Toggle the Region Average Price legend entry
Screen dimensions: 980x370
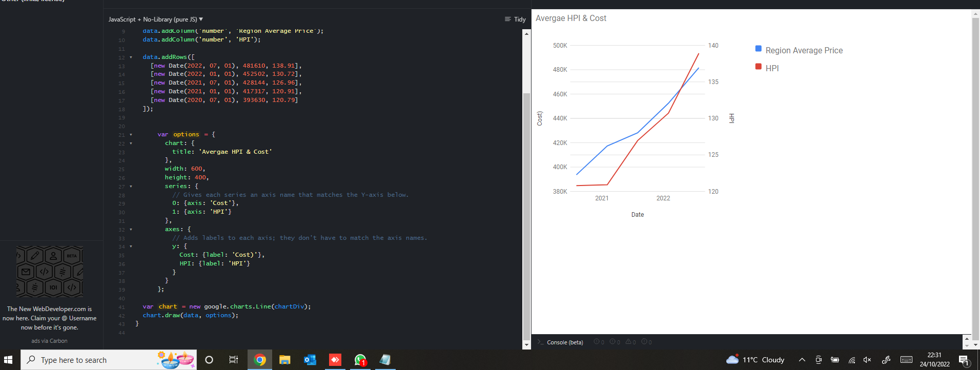tap(804, 50)
